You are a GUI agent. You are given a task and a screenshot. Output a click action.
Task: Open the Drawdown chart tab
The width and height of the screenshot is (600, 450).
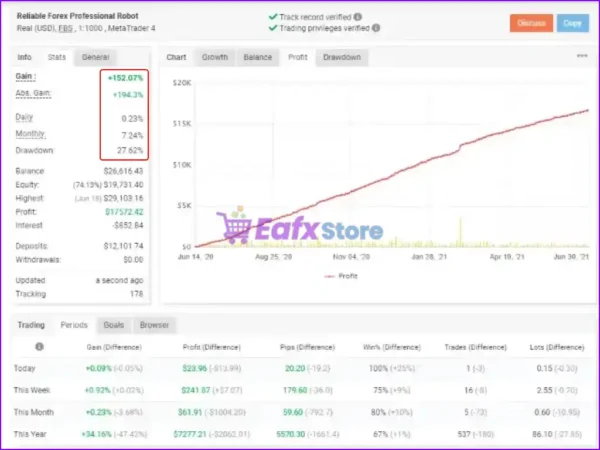pyautogui.click(x=342, y=57)
